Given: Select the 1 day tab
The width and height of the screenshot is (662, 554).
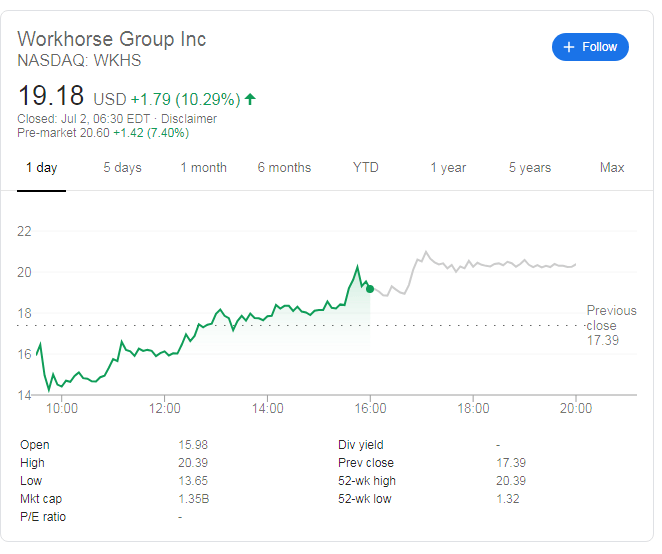Looking at the screenshot, I should point(41,168).
